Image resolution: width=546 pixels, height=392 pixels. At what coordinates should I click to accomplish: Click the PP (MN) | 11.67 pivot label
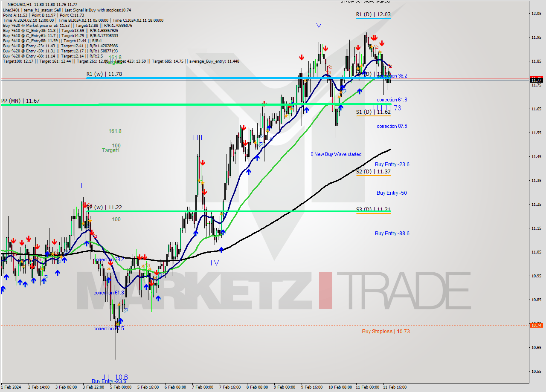coord(20,101)
